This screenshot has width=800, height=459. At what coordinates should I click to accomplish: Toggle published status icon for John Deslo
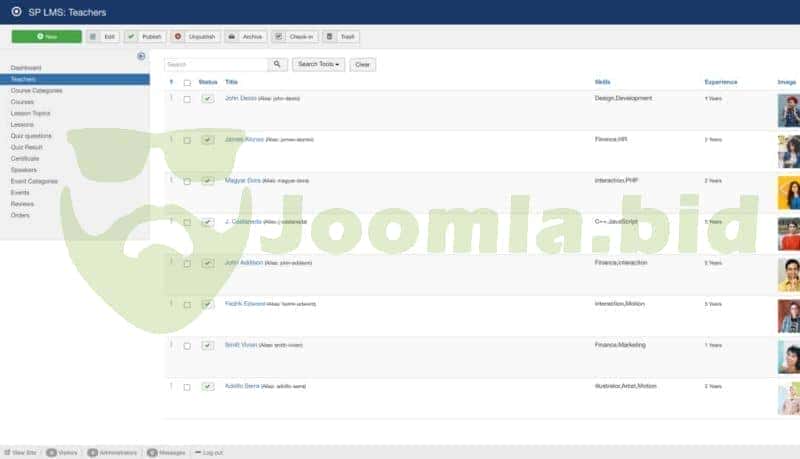pyautogui.click(x=207, y=99)
